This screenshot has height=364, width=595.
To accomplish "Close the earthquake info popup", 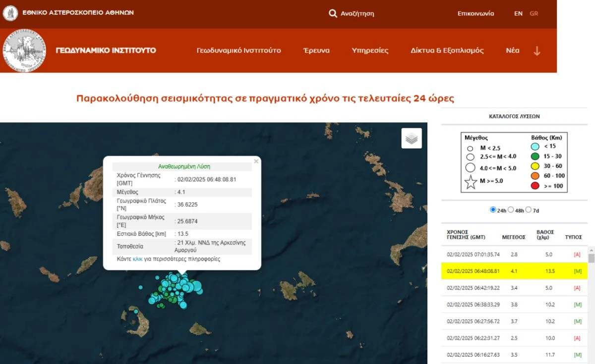I will tap(256, 161).
